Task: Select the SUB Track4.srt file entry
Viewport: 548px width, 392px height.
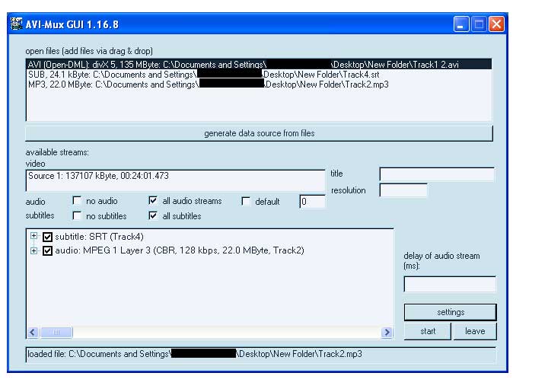Action: pyautogui.click(x=259, y=75)
